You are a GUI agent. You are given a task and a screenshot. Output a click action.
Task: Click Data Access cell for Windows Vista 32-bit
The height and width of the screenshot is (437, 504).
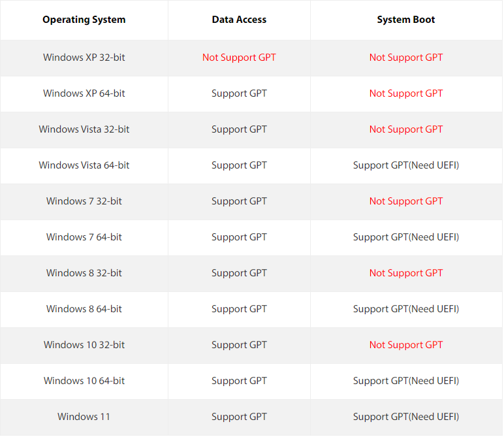click(x=239, y=129)
